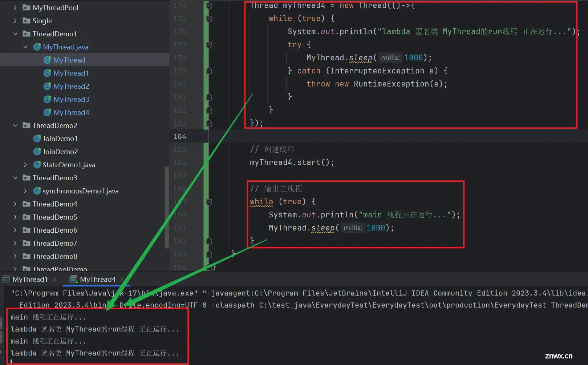The width and height of the screenshot is (588, 365).
Task: Collapse the MyThread.java file node
Action: [x=25, y=47]
